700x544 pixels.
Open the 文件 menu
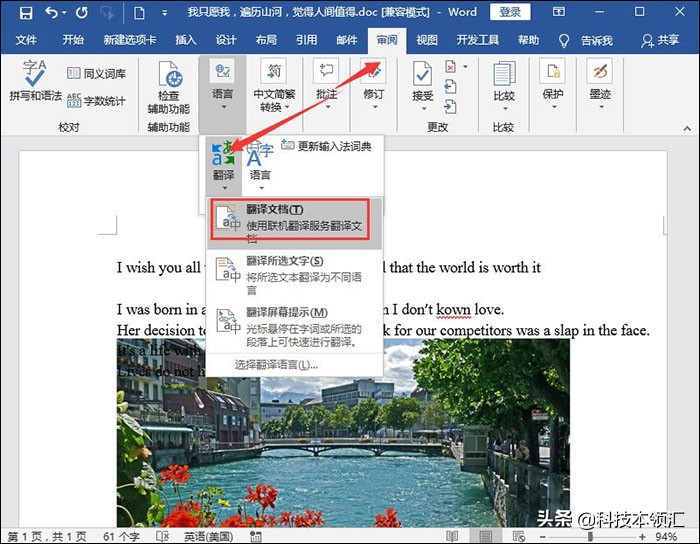[26, 41]
